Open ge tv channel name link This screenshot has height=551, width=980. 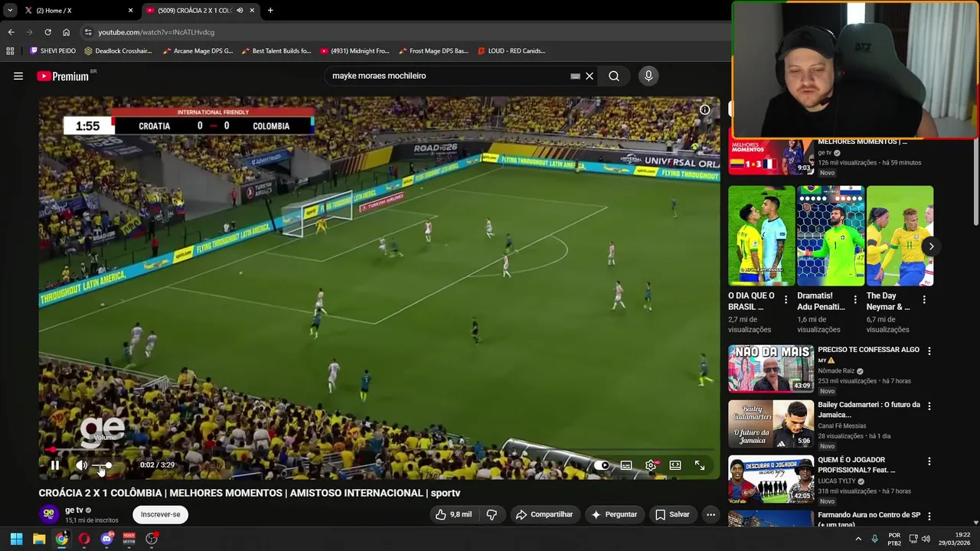[x=74, y=510]
